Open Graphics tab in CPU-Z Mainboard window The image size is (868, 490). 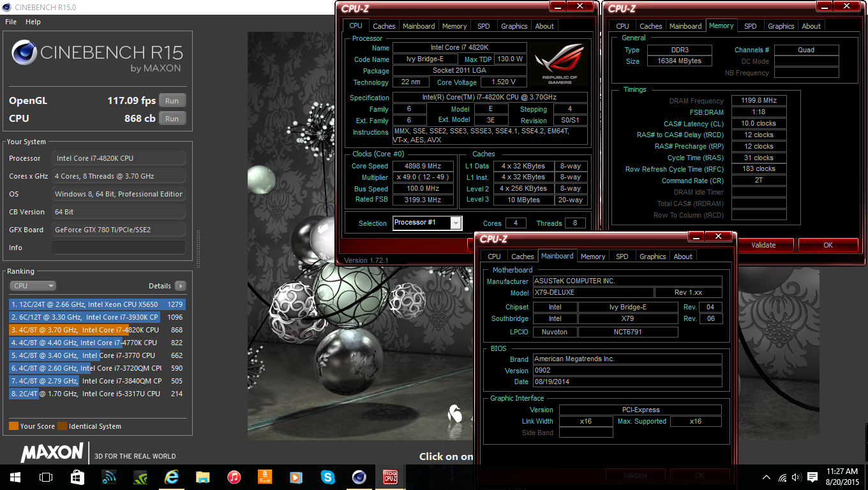point(653,256)
